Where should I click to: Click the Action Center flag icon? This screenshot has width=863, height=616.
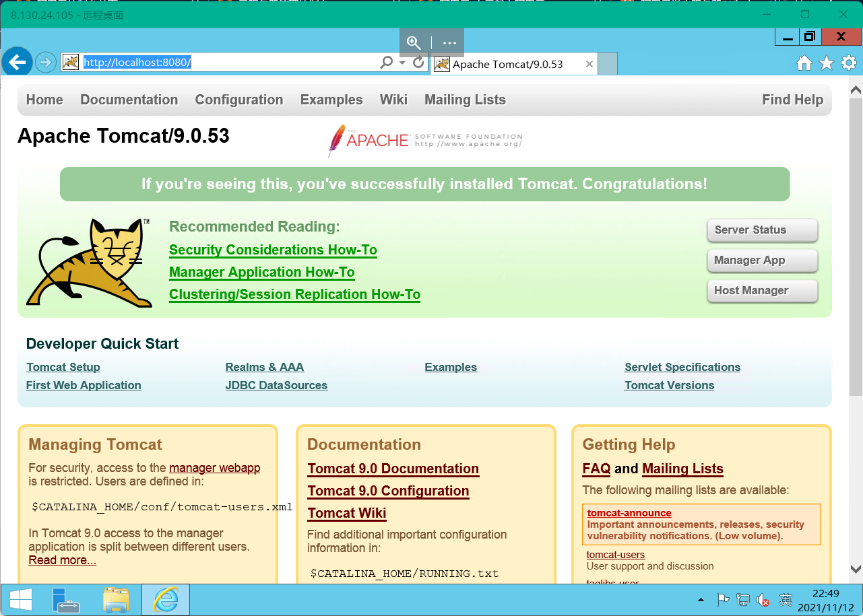(x=722, y=599)
